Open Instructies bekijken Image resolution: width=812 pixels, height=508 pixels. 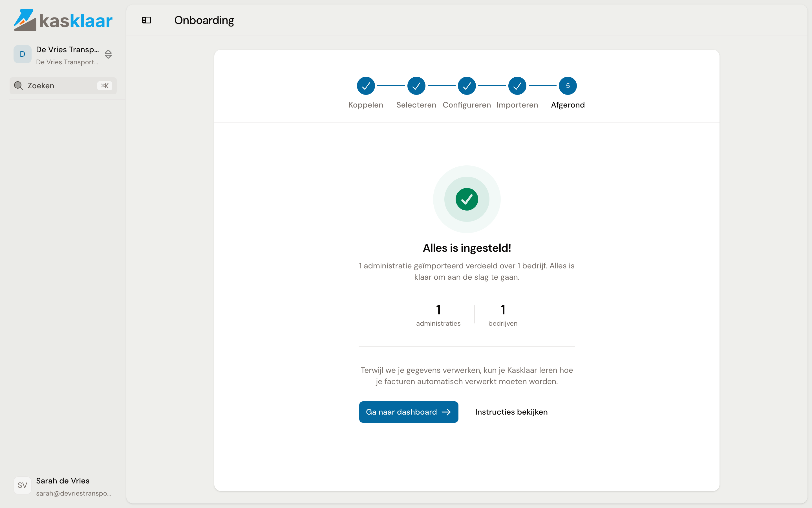click(x=511, y=412)
